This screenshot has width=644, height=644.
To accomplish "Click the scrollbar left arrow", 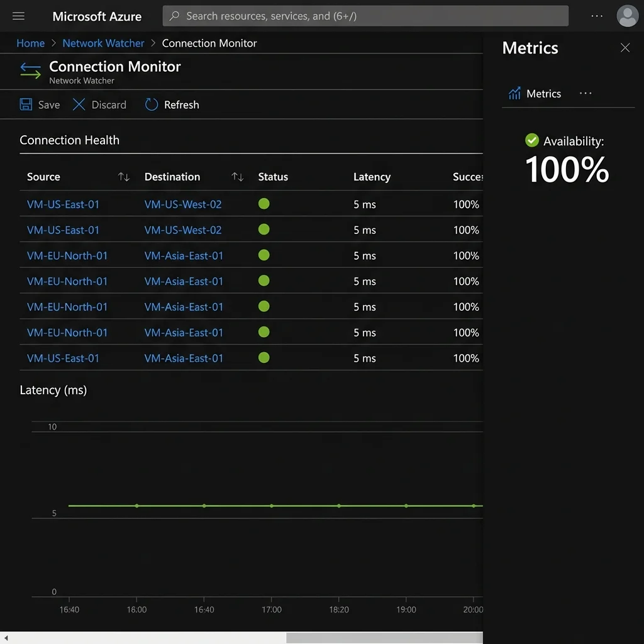I will tap(6, 638).
